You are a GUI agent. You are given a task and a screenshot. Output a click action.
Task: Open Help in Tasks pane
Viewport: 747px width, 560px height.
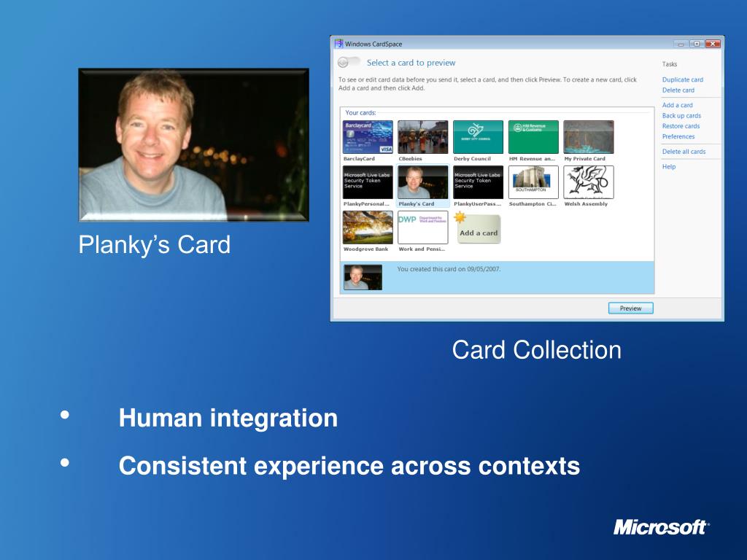pos(668,167)
